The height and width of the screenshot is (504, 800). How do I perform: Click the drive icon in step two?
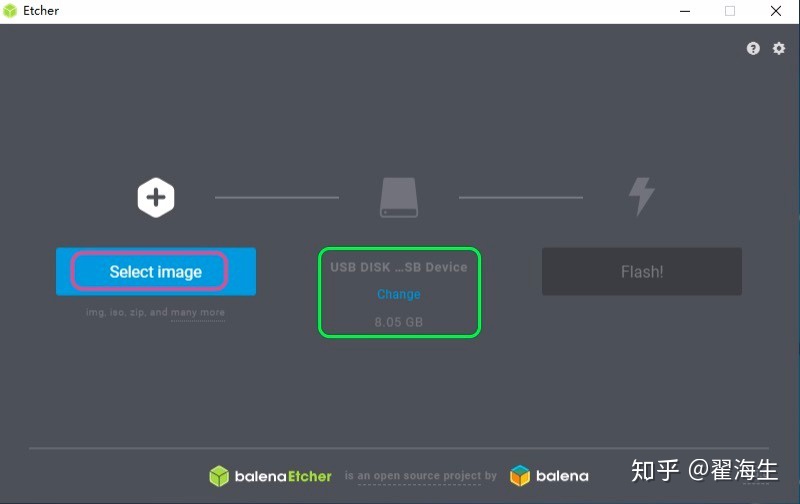coord(399,197)
